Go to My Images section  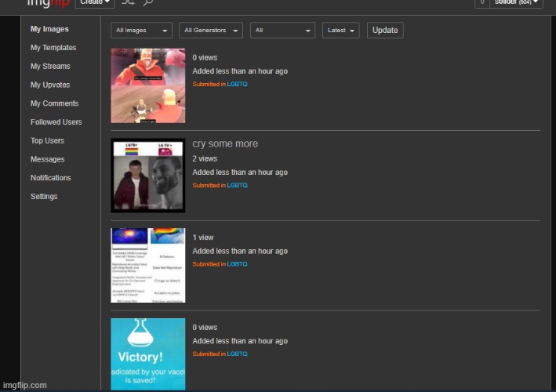49,29
